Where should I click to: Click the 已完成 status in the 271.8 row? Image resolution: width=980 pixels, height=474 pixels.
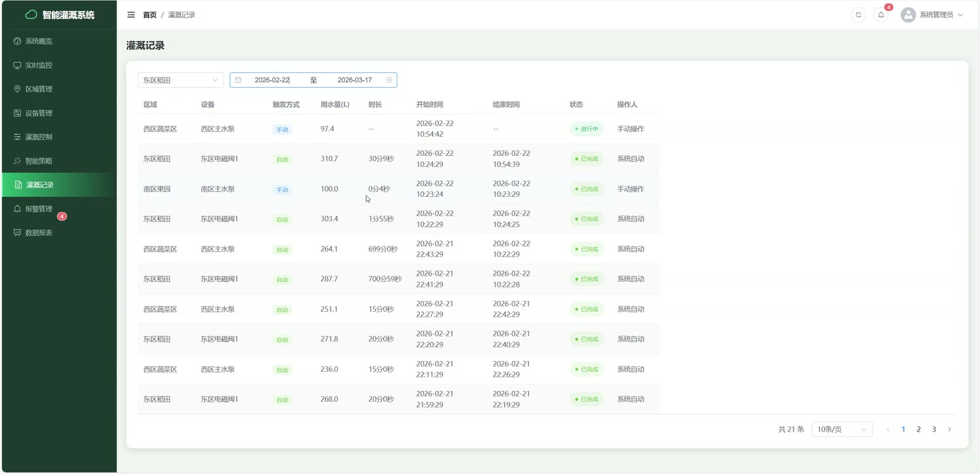pyautogui.click(x=587, y=339)
